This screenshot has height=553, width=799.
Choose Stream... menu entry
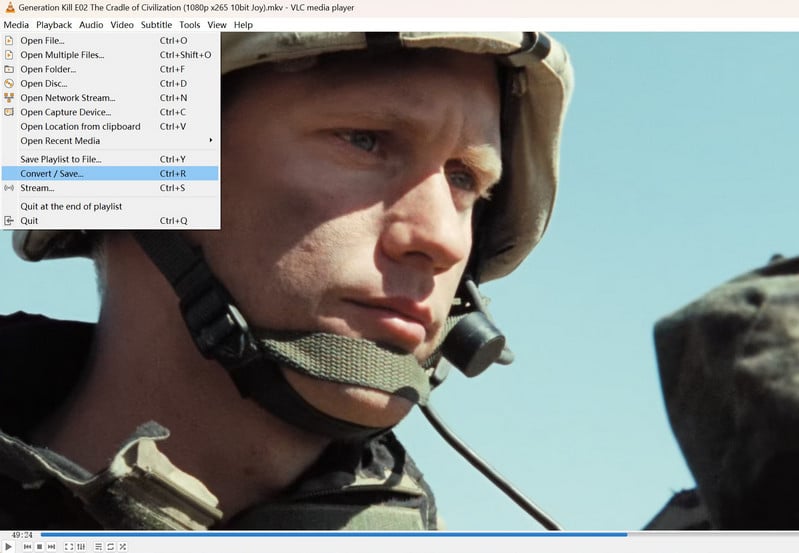click(x=110, y=188)
